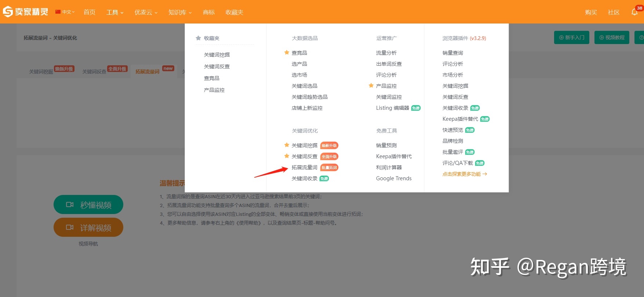644x297 pixels.
Task: Play the 详解视频 tutorial button
Action: [x=88, y=228]
